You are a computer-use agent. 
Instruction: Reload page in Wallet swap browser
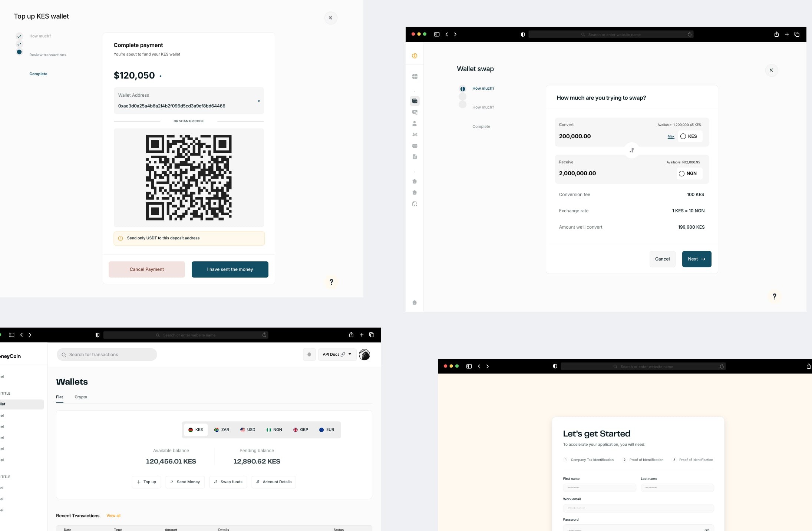click(x=690, y=34)
